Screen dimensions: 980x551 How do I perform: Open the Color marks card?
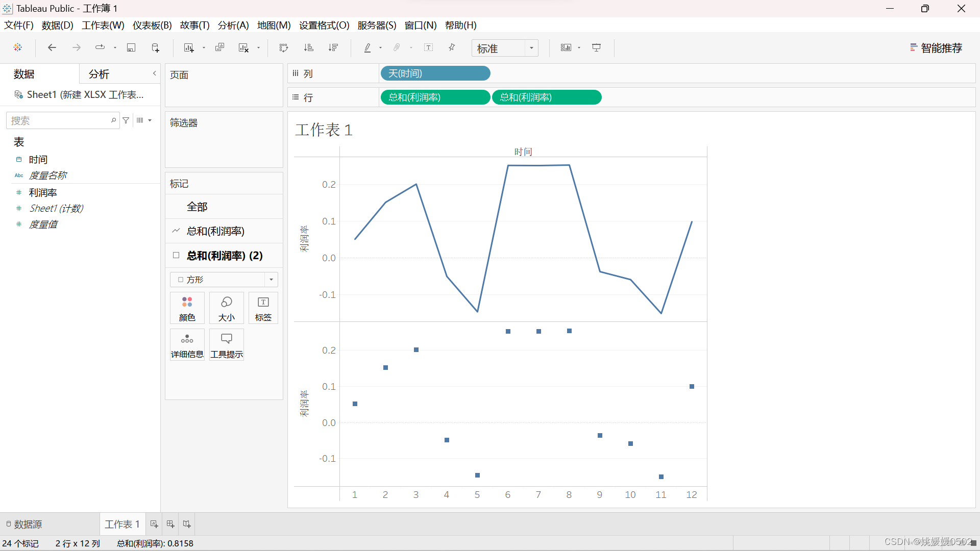point(187,308)
